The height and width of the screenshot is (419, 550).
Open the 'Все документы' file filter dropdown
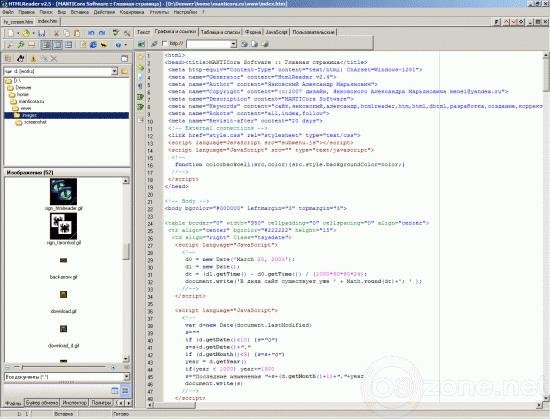point(126,377)
